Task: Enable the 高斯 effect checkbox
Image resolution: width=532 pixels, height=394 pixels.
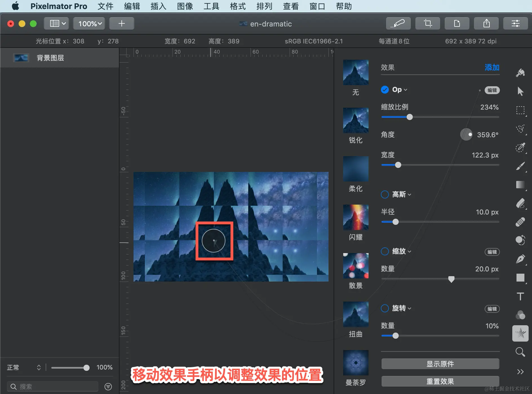Action: (x=385, y=194)
